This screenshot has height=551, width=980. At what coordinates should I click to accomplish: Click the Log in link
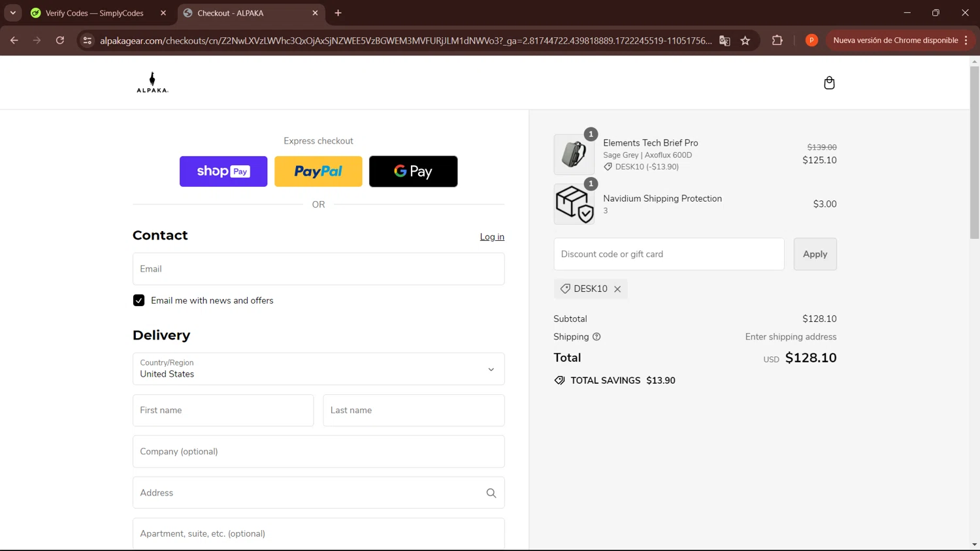492,237
